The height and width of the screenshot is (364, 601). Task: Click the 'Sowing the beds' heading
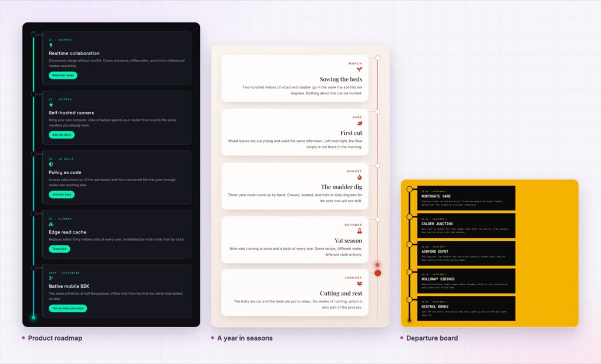pyautogui.click(x=341, y=79)
